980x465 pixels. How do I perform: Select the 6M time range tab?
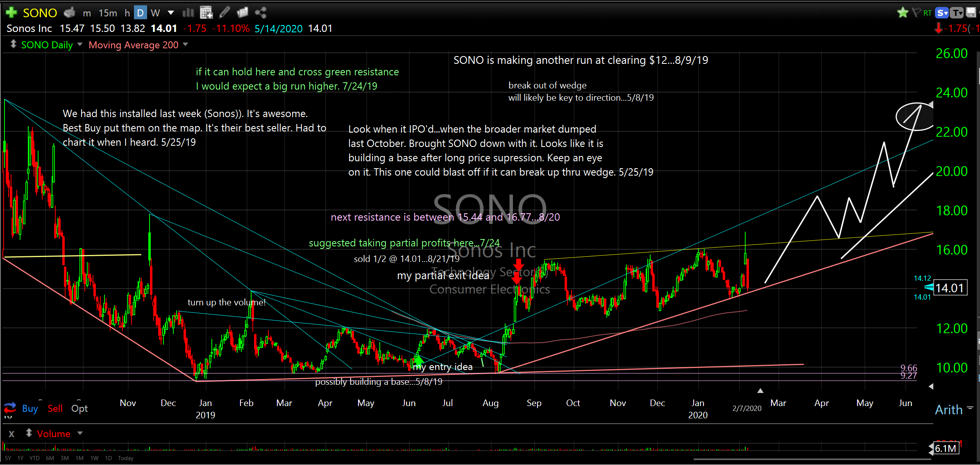pos(50,458)
